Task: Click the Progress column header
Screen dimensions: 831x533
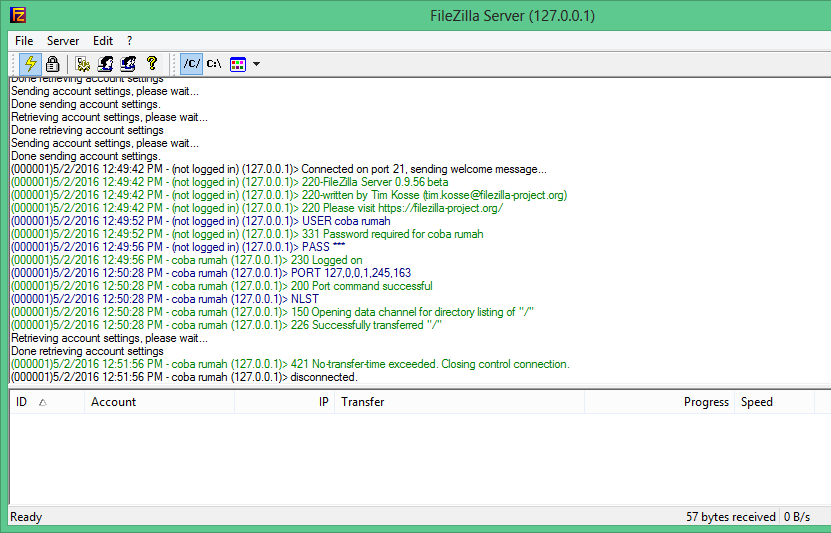Action: pos(659,402)
